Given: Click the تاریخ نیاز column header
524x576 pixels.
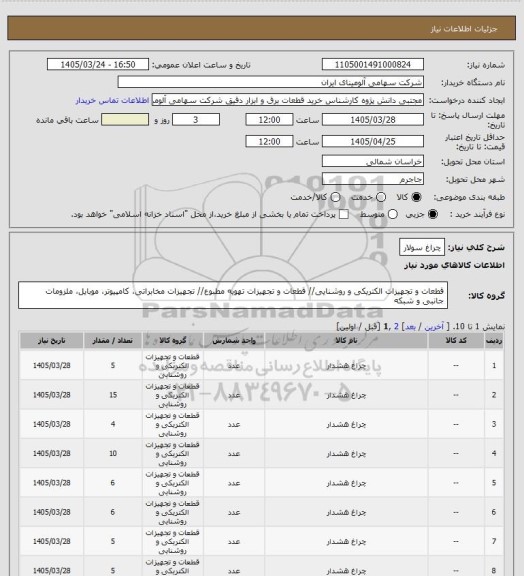Looking at the screenshot, I should coord(51,341).
